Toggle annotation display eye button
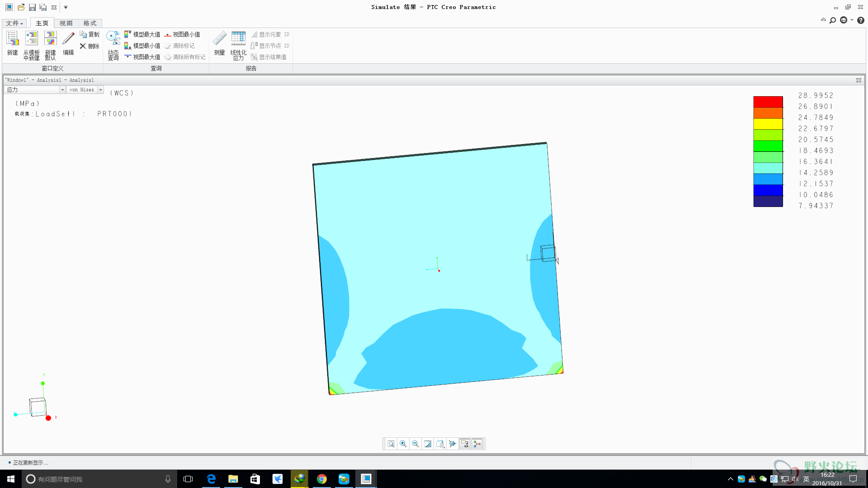The height and width of the screenshot is (488, 868). (x=465, y=444)
